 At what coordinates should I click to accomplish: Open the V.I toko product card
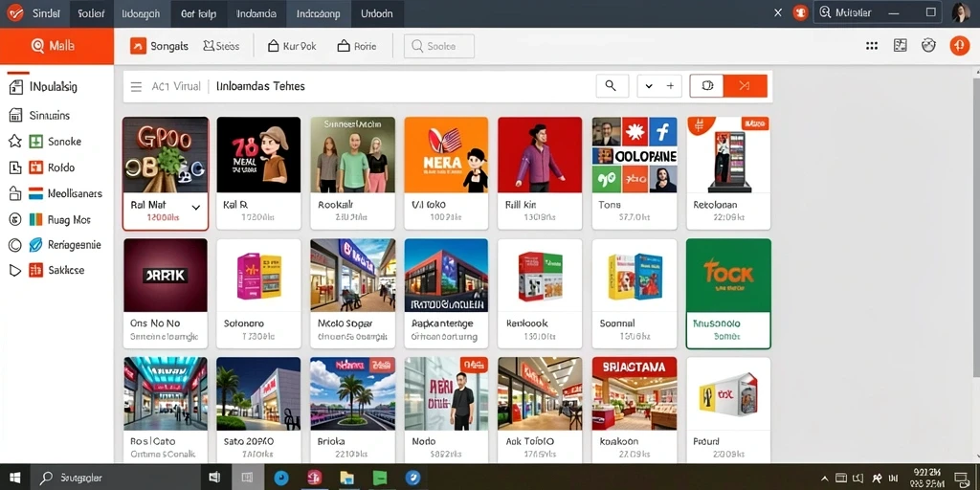(446, 173)
